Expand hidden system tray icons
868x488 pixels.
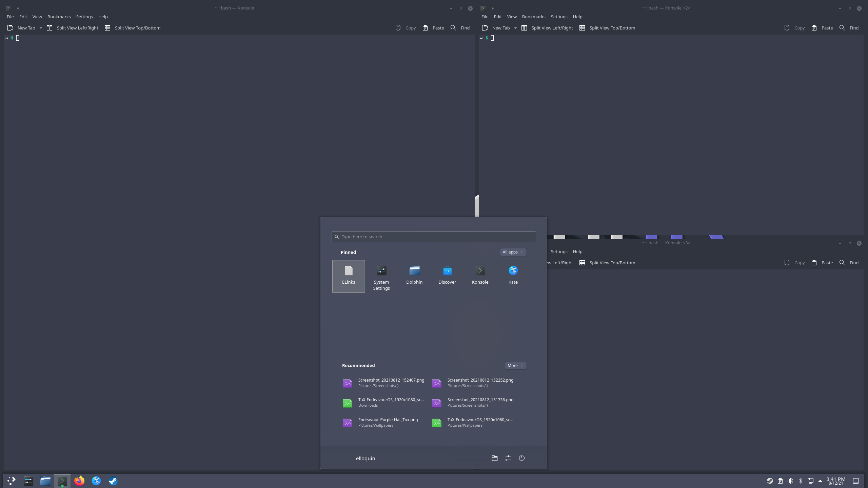tap(820, 481)
